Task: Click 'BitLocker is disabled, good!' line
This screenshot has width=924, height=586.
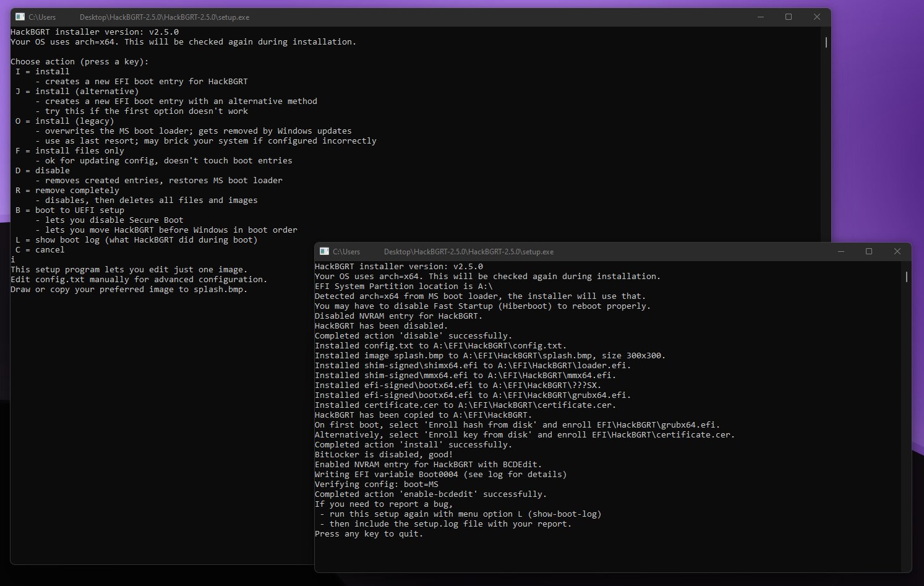Action: 384,455
